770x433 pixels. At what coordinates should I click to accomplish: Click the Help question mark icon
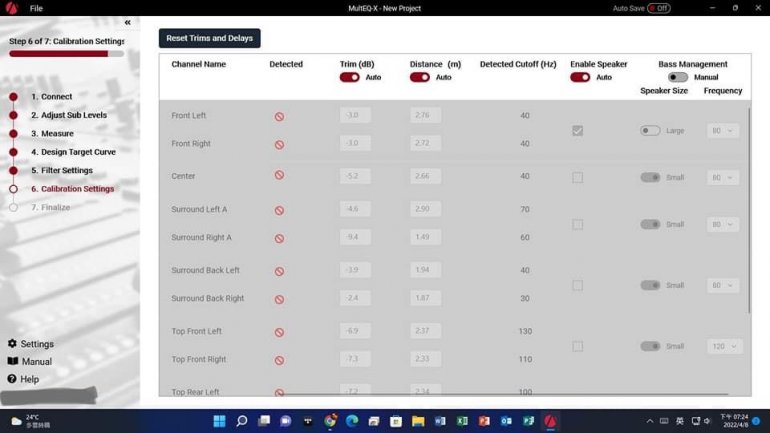(13, 379)
